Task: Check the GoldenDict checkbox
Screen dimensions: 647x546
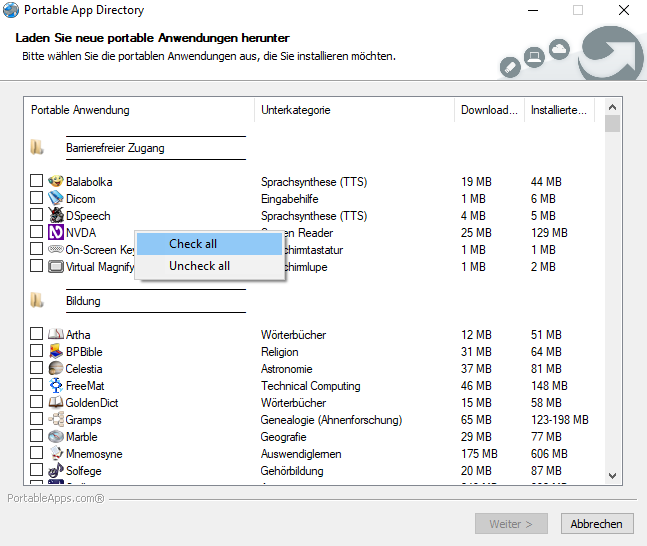Action: (x=36, y=402)
